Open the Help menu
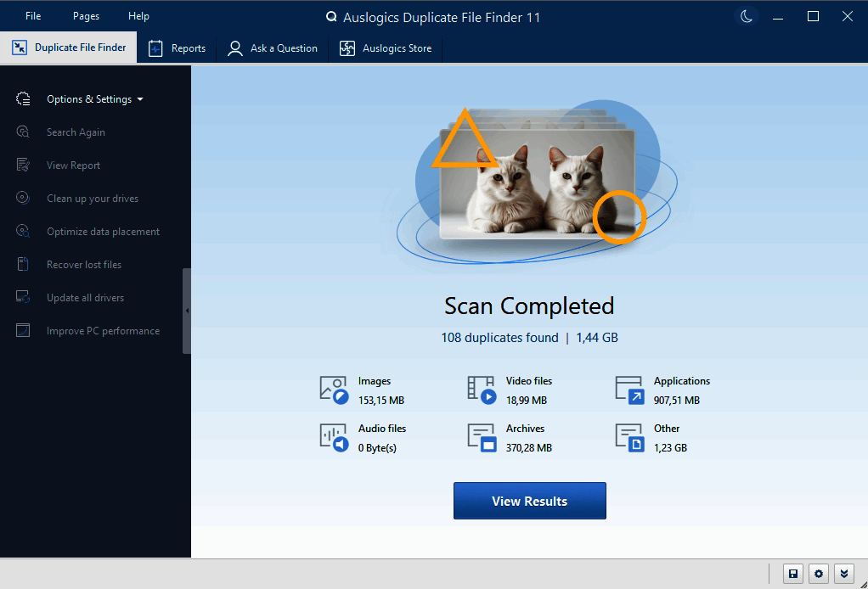868x589 pixels. (x=138, y=16)
